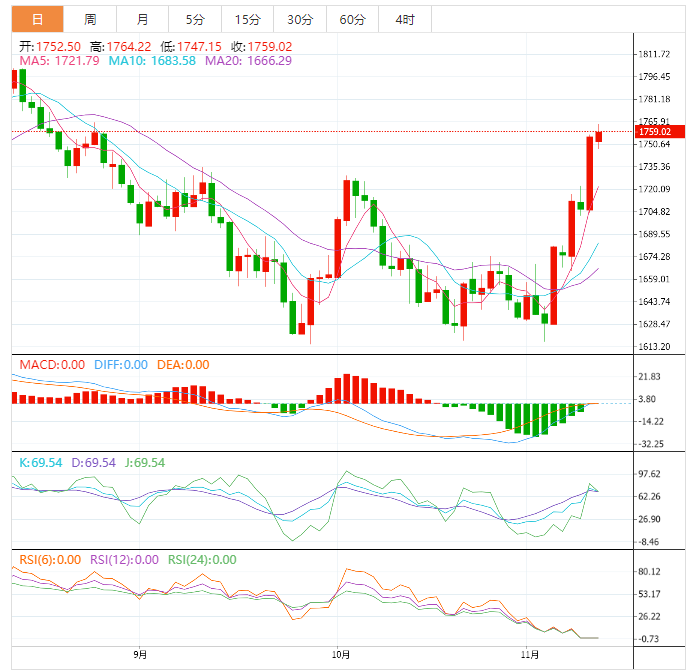Open the 60分 chart tab
The width and height of the screenshot is (690, 672).
tap(352, 19)
